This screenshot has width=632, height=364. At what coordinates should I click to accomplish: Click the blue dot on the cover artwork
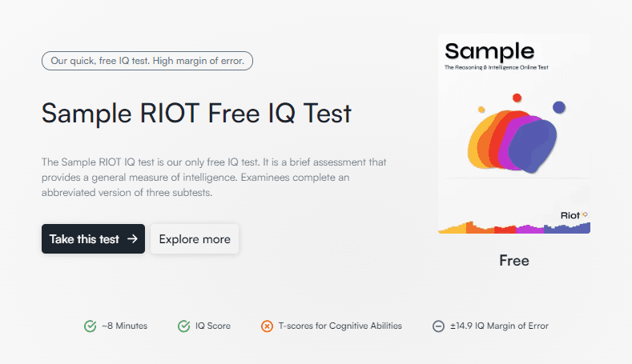[x=559, y=106]
